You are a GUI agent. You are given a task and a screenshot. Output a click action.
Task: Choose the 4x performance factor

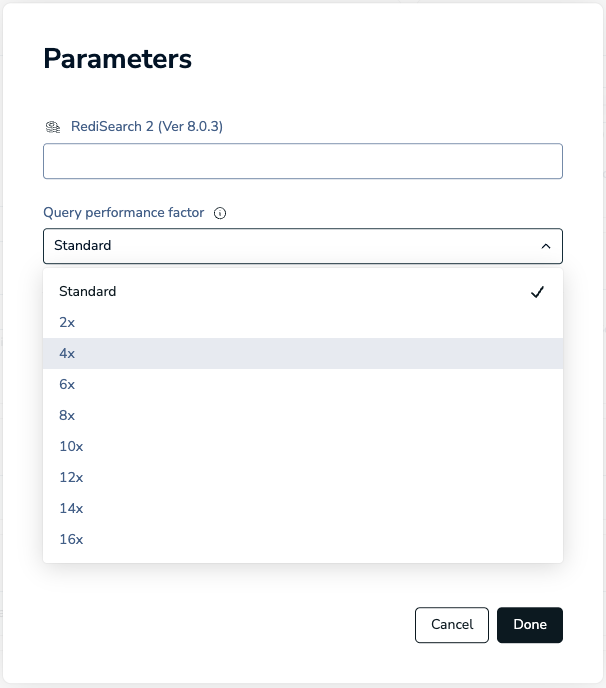(67, 354)
